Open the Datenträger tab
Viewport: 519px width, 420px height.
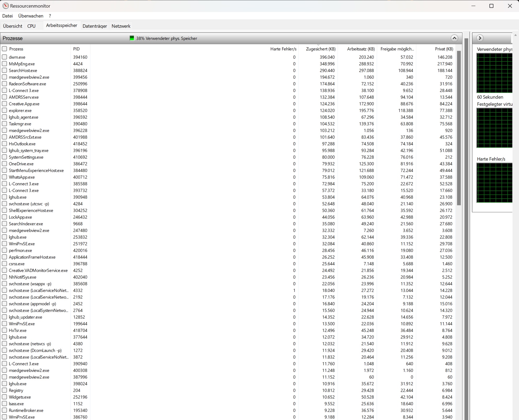point(95,26)
